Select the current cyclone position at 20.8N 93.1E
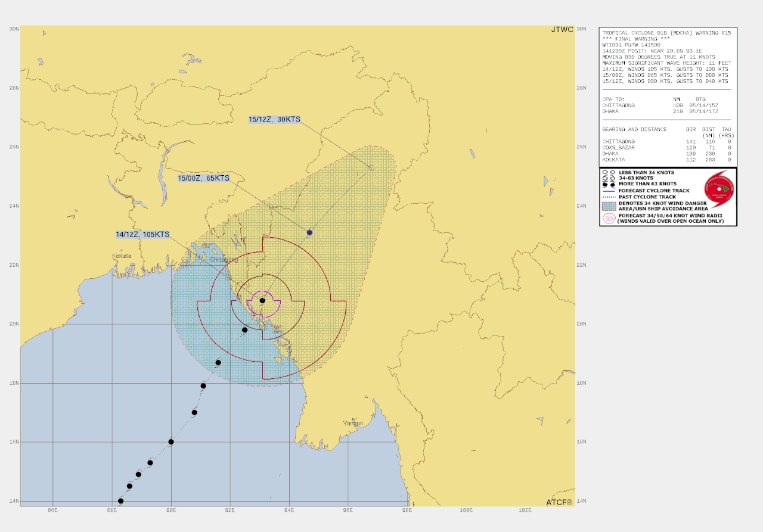The image size is (763, 532). (x=262, y=300)
